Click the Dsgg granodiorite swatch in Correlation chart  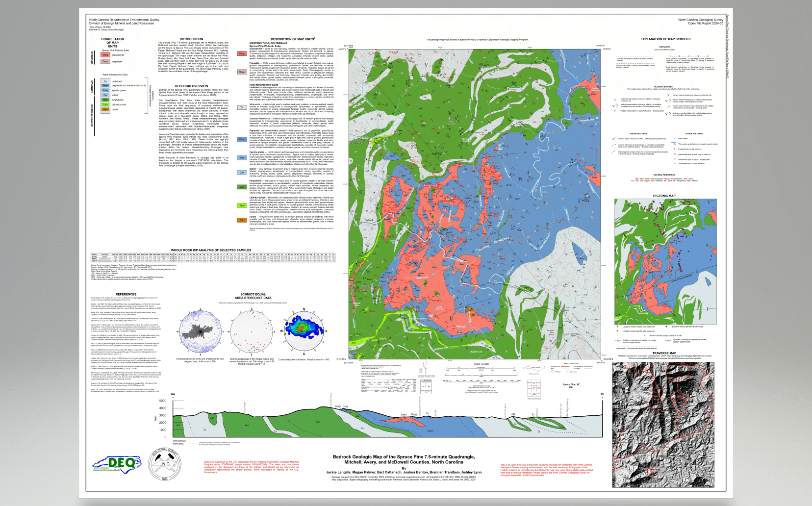[105, 55]
